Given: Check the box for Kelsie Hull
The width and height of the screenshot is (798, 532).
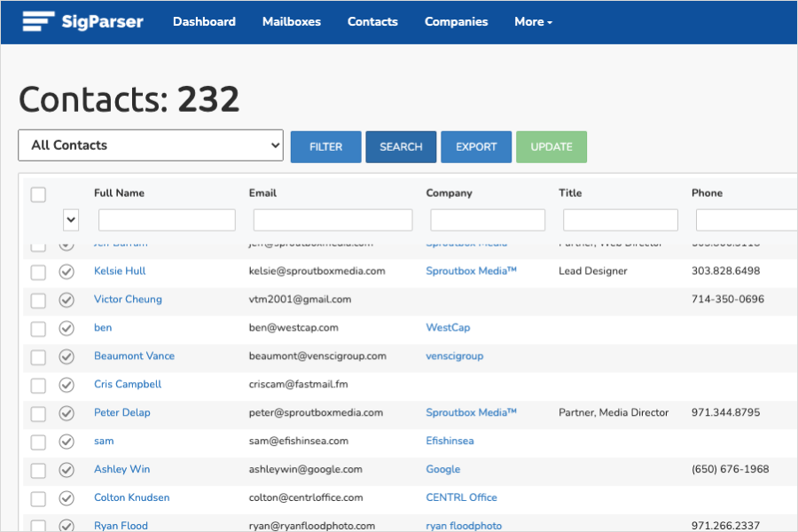Looking at the screenshot, I should (x=38, y=272).
